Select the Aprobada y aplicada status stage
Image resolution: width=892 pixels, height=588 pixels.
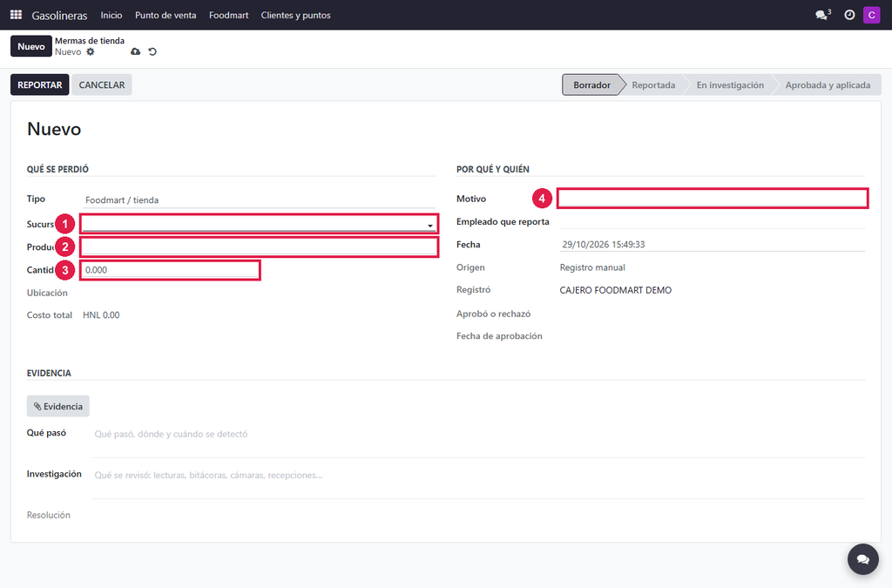[828, 84]
